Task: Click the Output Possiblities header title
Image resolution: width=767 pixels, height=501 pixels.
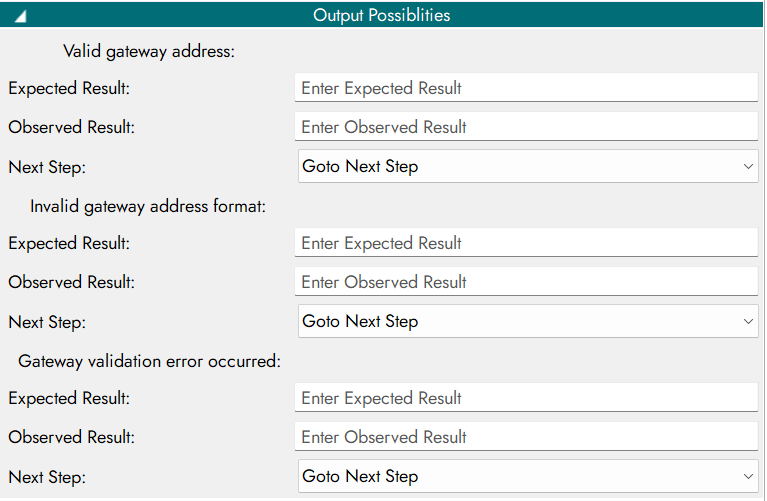Action: (381, 16)
